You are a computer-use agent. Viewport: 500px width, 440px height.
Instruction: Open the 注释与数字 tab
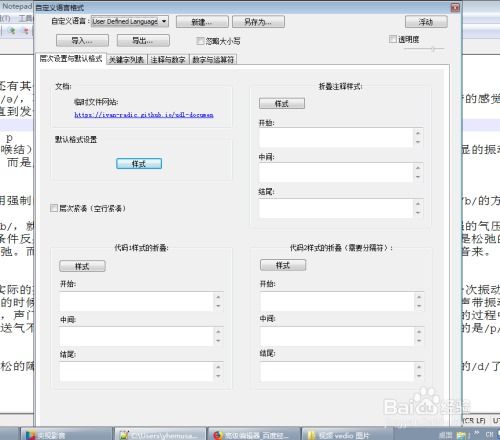click(x=168, y=60)
